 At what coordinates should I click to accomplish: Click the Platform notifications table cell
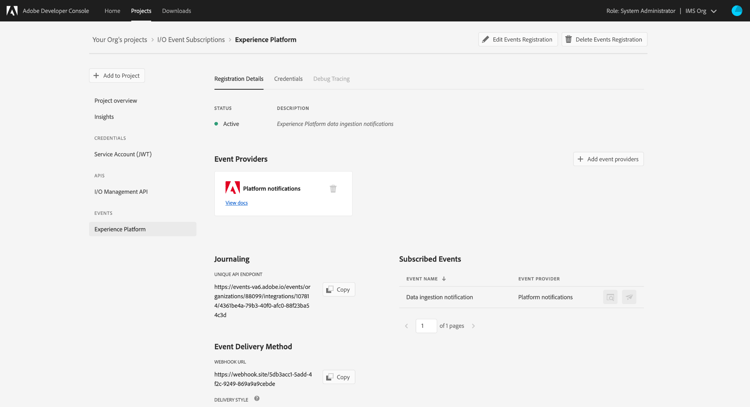[545, 297]
